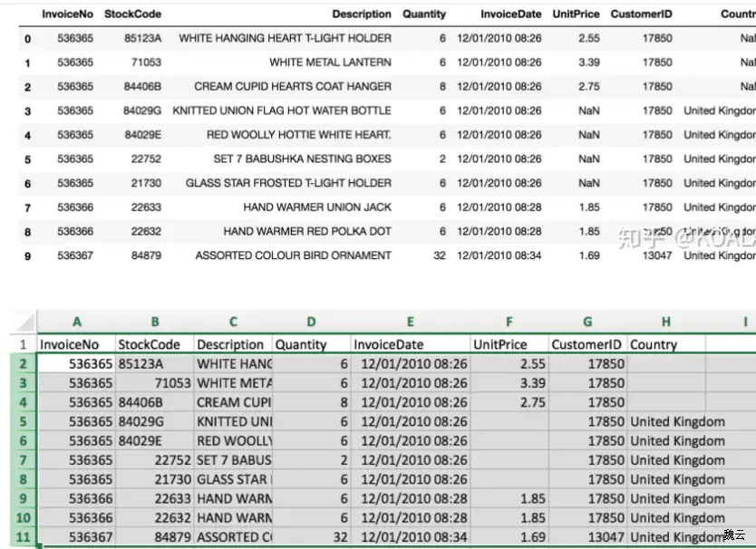756x549 pixels.
Task: Click the InvoiceNo cell in spreadsheet row 1
Action: [x=76, y=344]
